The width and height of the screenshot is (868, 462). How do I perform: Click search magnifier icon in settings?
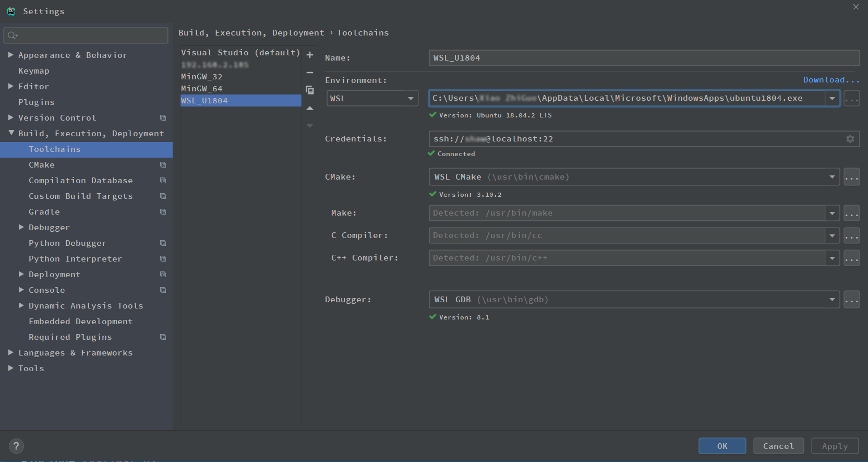(13, 35)
